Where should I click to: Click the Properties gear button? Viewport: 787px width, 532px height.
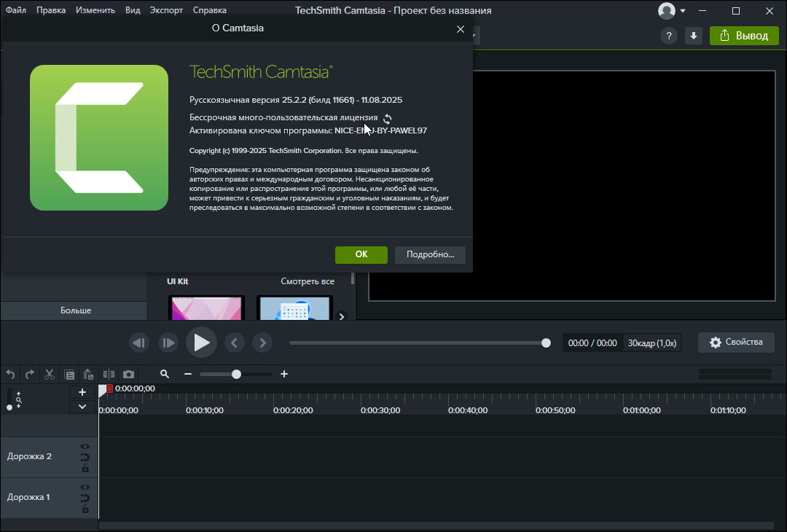click(736, 343)
